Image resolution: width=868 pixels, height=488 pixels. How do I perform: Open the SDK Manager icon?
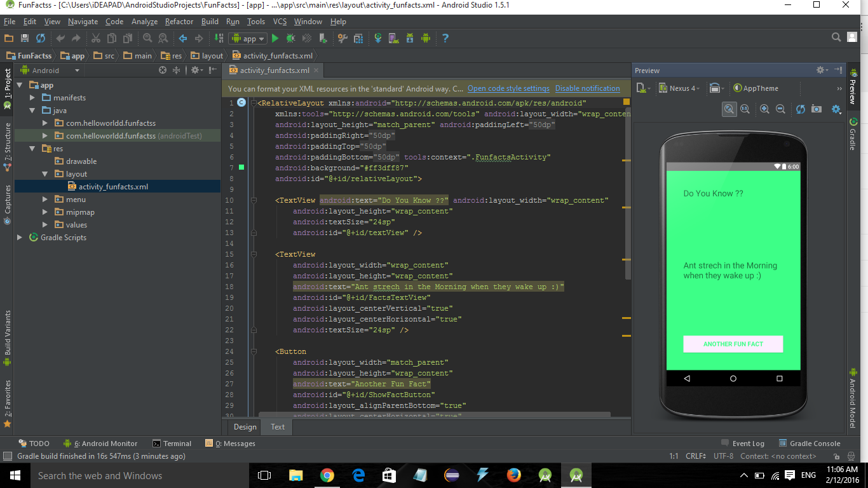410,39
